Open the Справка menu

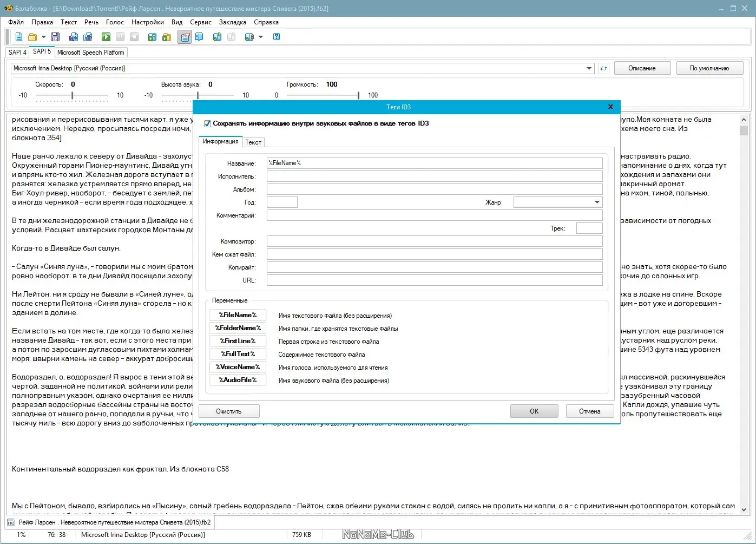pos(266,22)
